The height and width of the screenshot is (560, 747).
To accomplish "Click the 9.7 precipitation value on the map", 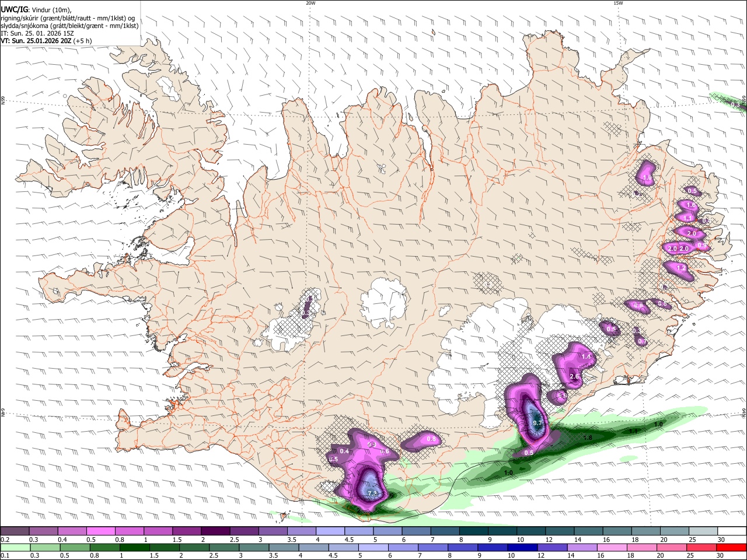I will [x=538, y=423].
